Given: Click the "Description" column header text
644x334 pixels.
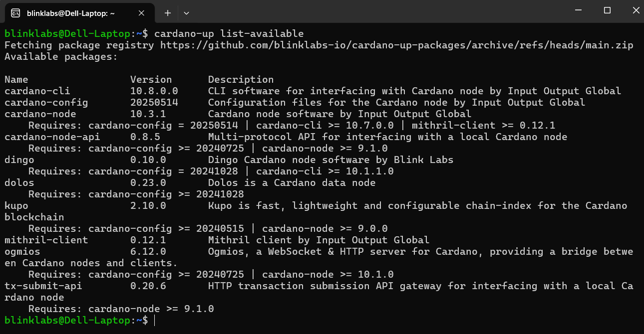Looking at the screenshot, I should pyautogui.click(x=241, y=80).
